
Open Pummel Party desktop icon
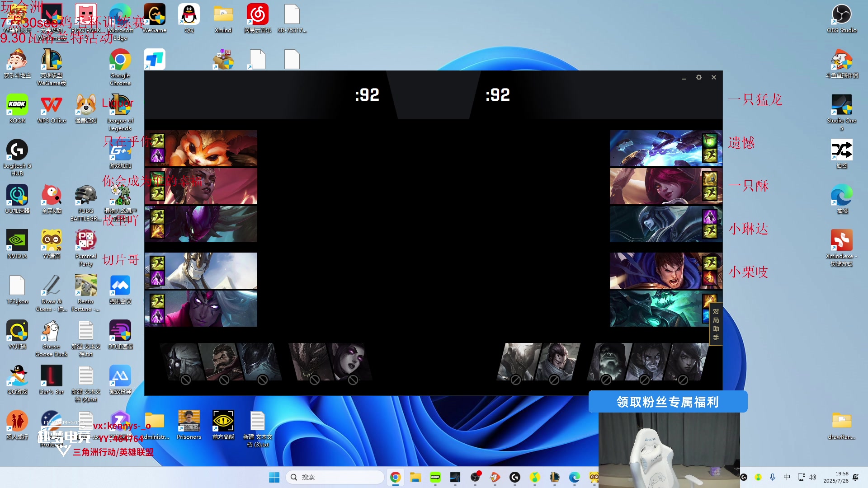[x=86, y=248]
